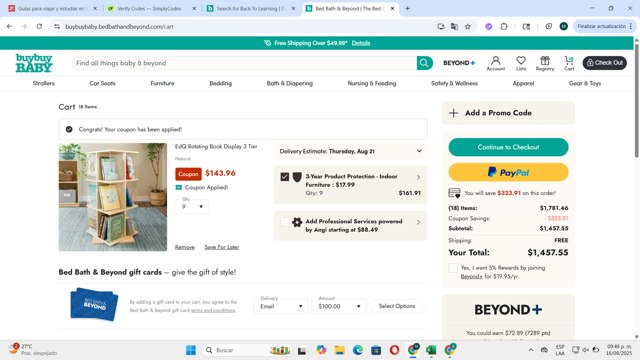
Task: Open Bath & Diapering menu
Action: (x=290, y=83)
